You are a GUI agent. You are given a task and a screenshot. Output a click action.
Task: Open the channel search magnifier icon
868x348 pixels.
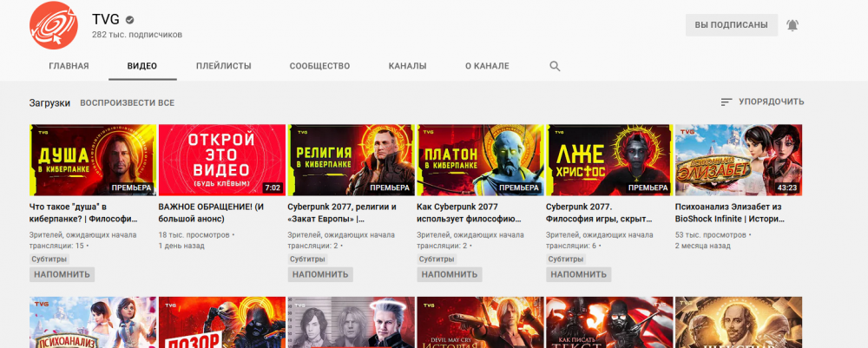555,66
